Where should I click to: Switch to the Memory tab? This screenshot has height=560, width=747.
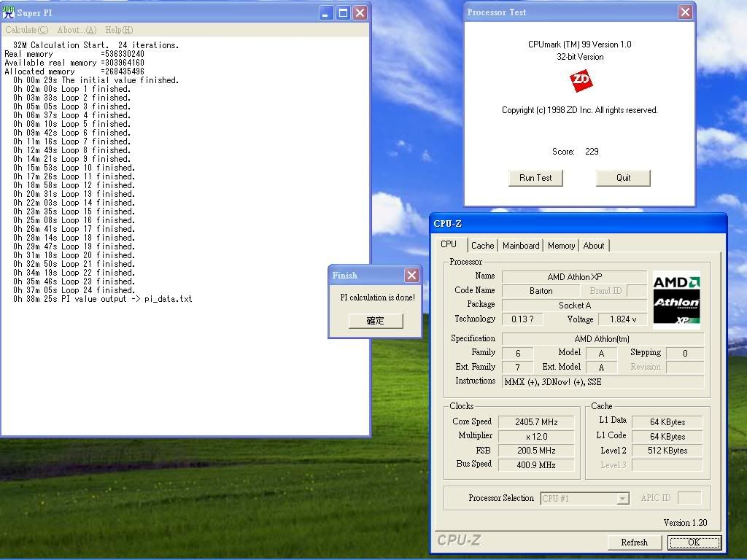tap(561, 246)
